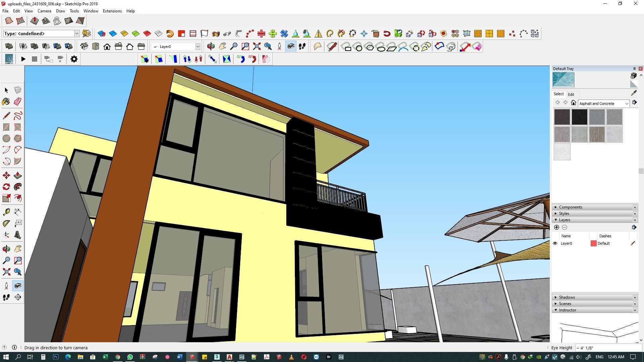Toggle Layer0 visibility eye icon
Image resolution: width=644 pixels, height=362 pixels.
tap(555, 243)
